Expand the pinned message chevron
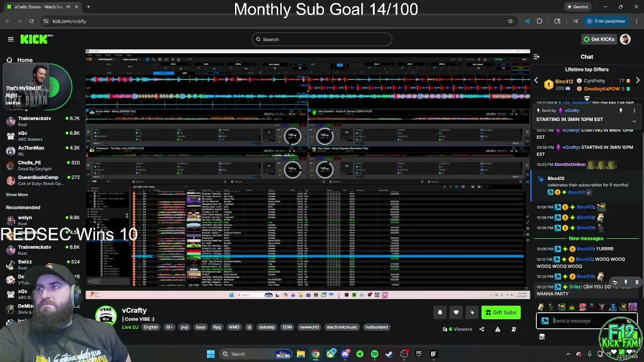 click(x=634, y=121)
